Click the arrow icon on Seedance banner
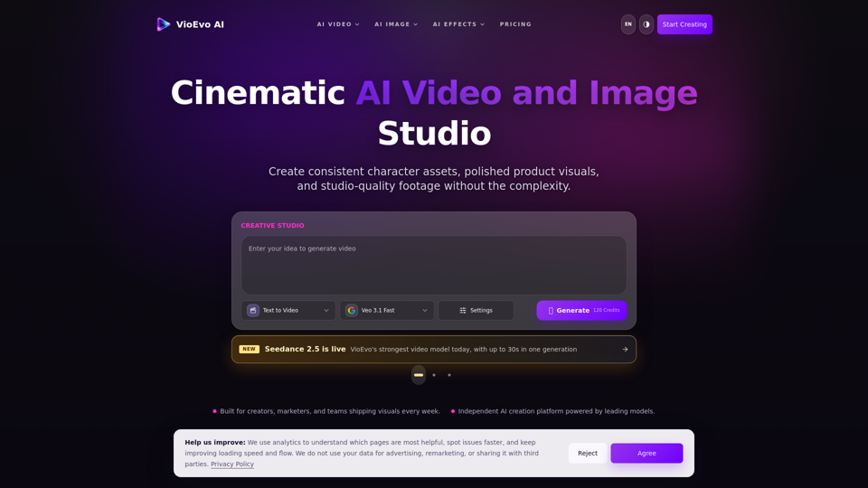 tap(625, 349)
